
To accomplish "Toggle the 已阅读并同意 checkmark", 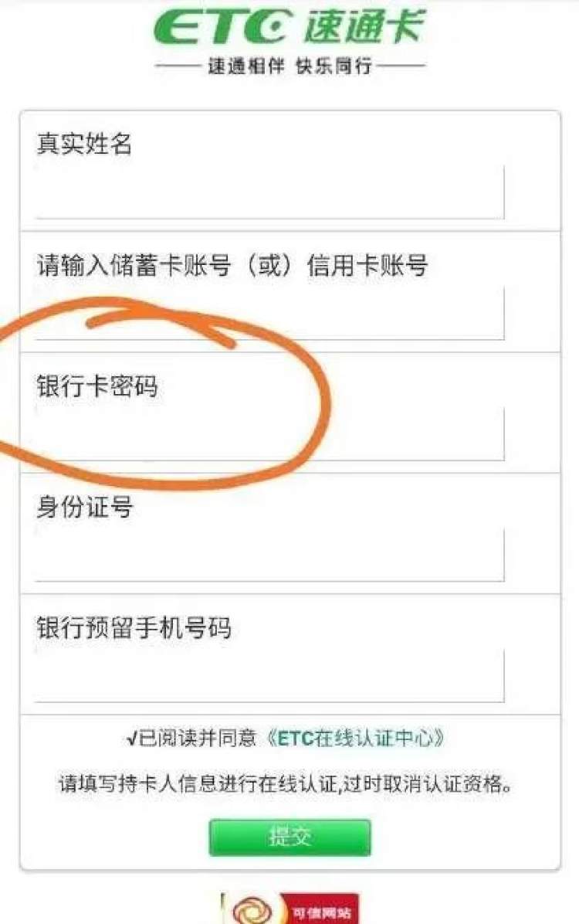I will click(x=131, y=738).
